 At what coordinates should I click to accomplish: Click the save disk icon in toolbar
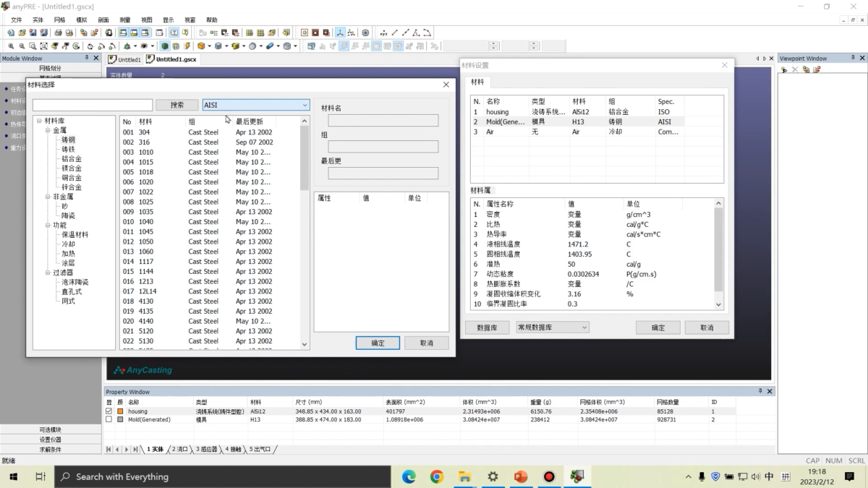click(33, 33)
